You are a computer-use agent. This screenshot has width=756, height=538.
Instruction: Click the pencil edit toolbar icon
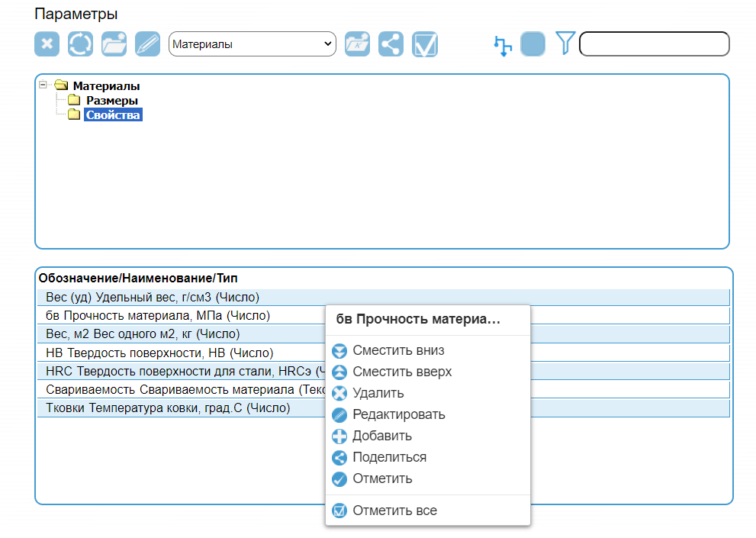click(x=147, y=43)
